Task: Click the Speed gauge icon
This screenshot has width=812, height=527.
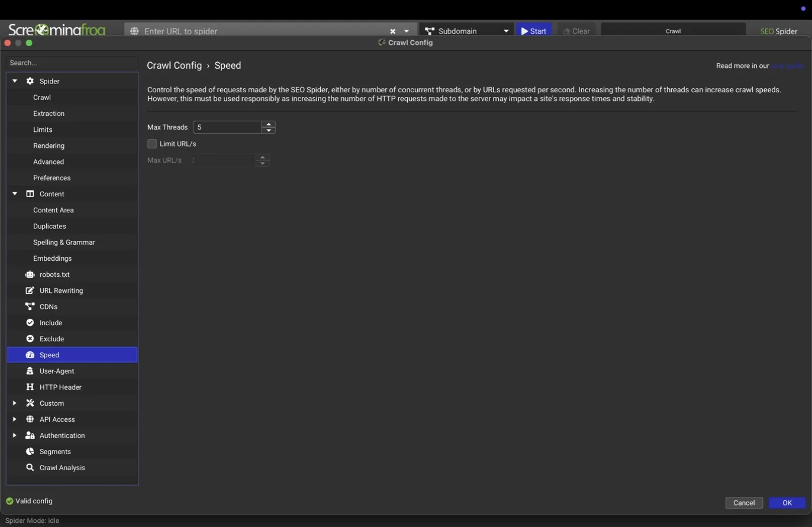Action: tap(30, 355)
